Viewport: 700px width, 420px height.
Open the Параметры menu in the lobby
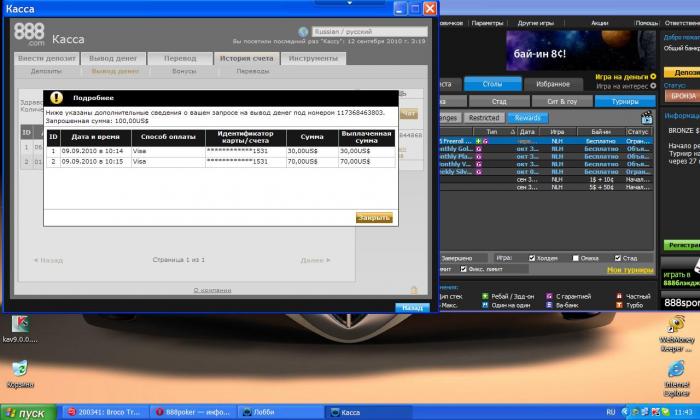pyautogui.click(x=487, y=23)
